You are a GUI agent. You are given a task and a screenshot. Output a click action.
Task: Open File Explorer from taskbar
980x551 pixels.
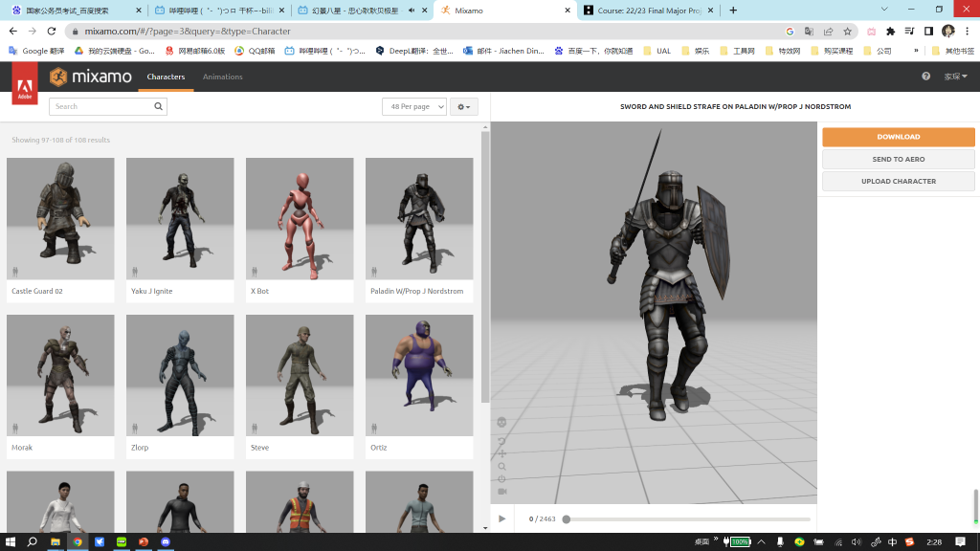click(x=55, y=541)
